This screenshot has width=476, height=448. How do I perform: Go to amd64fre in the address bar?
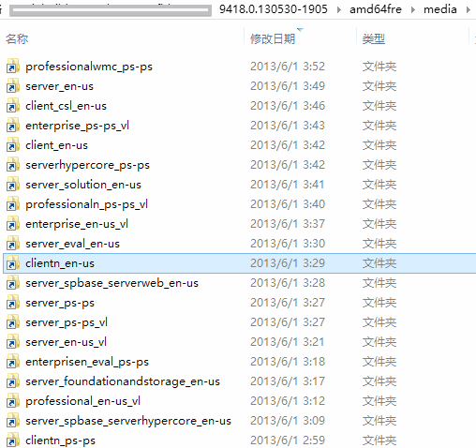(376, 9)
